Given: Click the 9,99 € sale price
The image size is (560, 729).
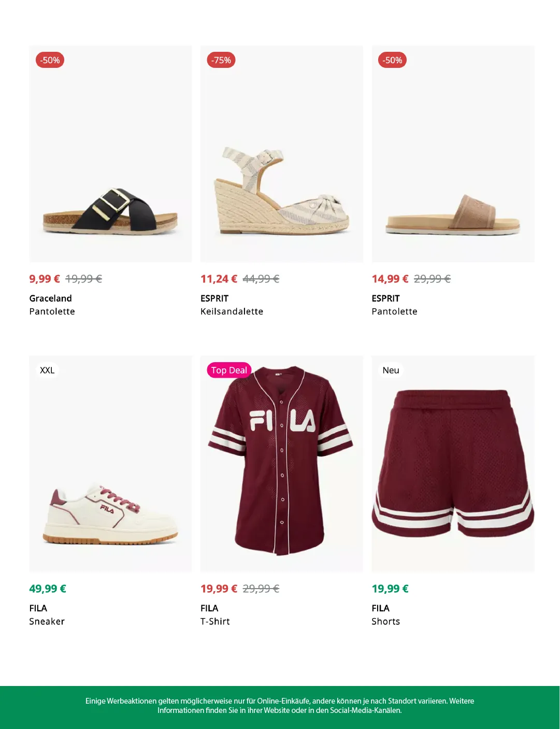Looking at the screenshot, I should [x=45, y=279].
